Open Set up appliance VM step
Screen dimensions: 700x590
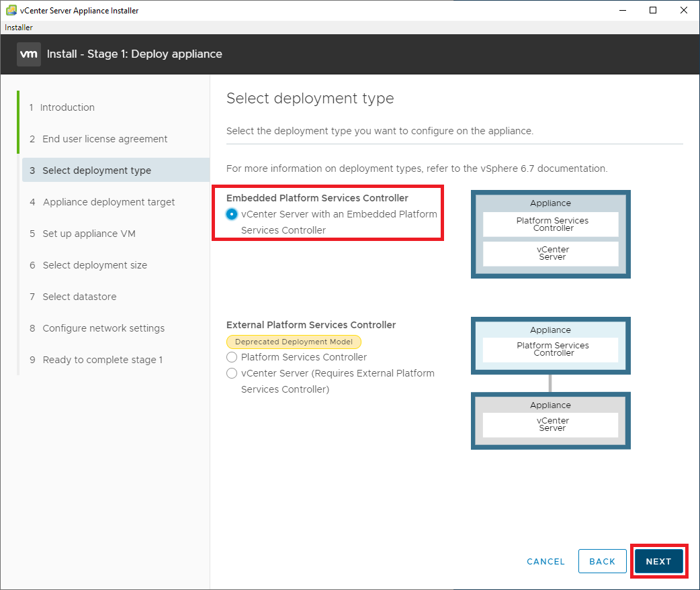tap(89, 234)
